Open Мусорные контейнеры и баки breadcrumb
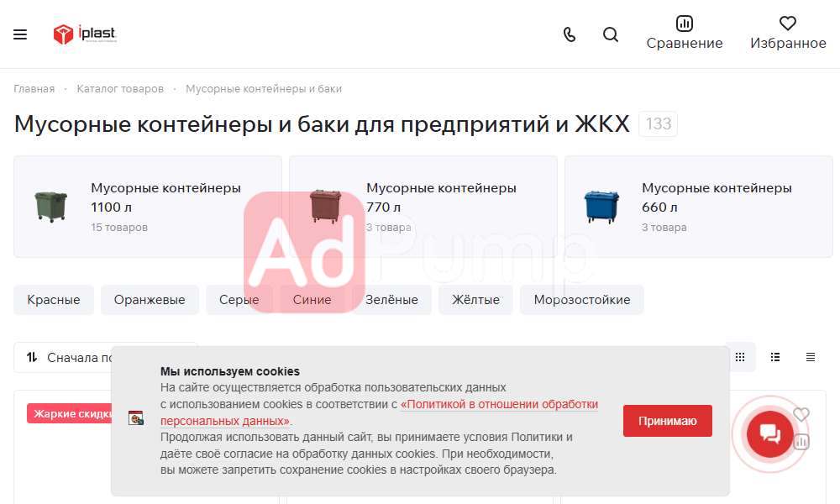The height and width of the screenshot is (504, 840). tap(264, 89)
